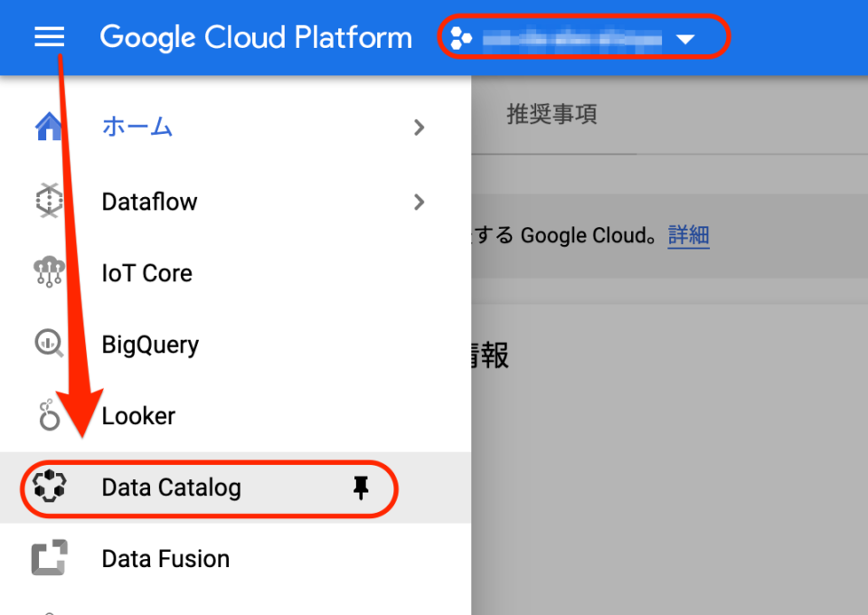Open the project selector dropdown arrow
Viewport: 868px width, 615px height.
tap(686, 40)
